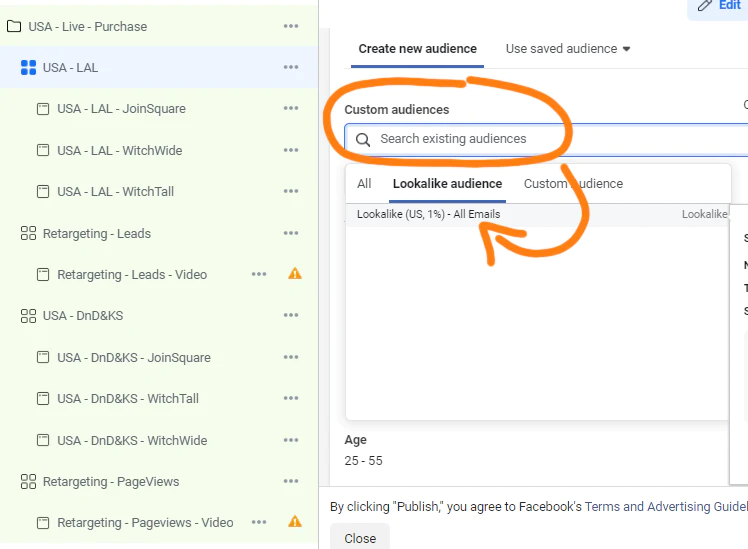
Task: Click the ad set grid icon beside USA - DnD&KS
Action: pyautogui.click(x=28, y=316)
